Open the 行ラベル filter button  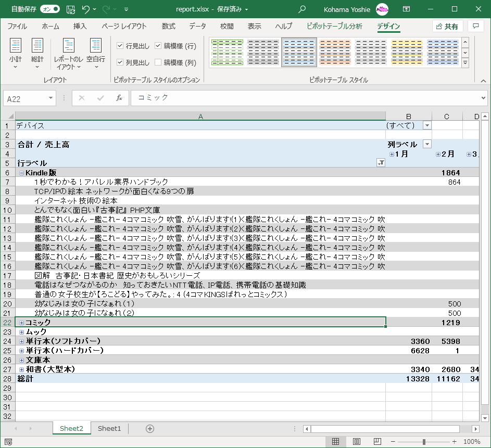(381, 163)
